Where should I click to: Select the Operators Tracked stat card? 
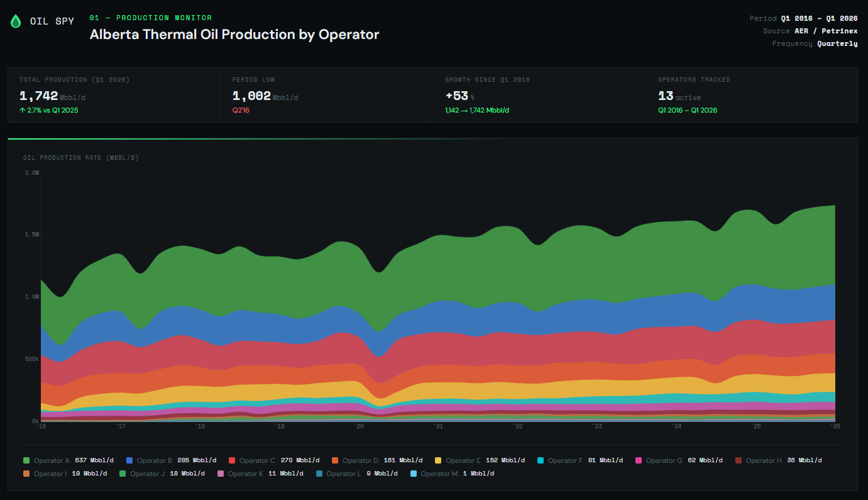(x=751, y=94)
